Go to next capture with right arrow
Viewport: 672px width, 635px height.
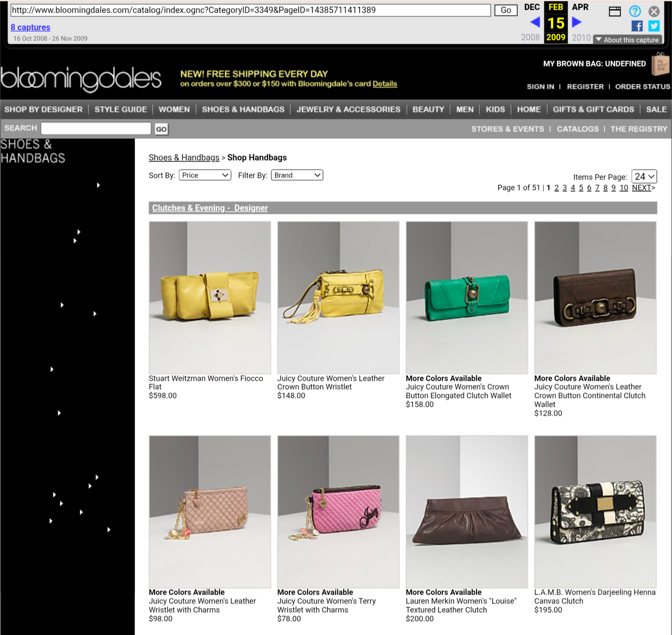[x=577, y=22]
